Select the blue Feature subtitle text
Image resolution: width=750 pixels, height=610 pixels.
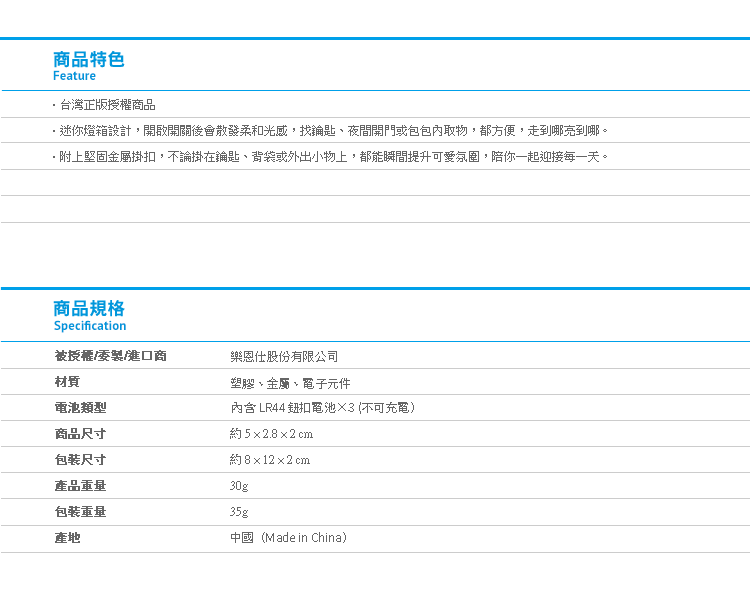(75, 76)
